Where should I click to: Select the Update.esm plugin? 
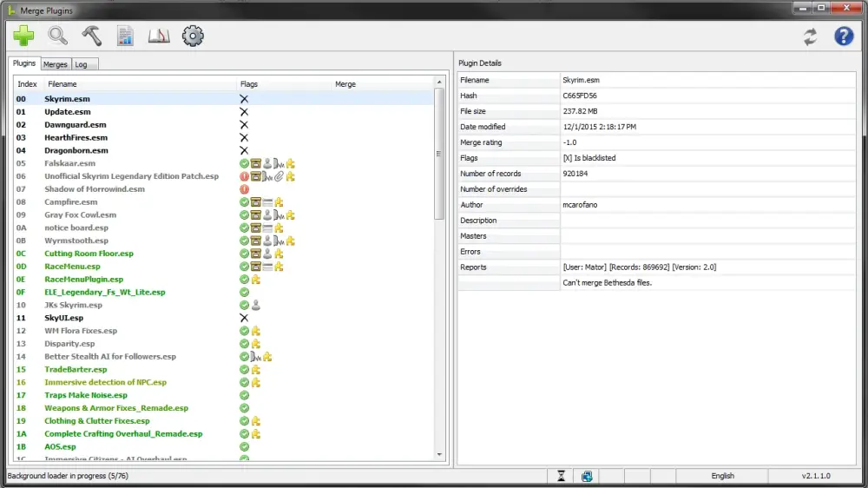(68, 112)
